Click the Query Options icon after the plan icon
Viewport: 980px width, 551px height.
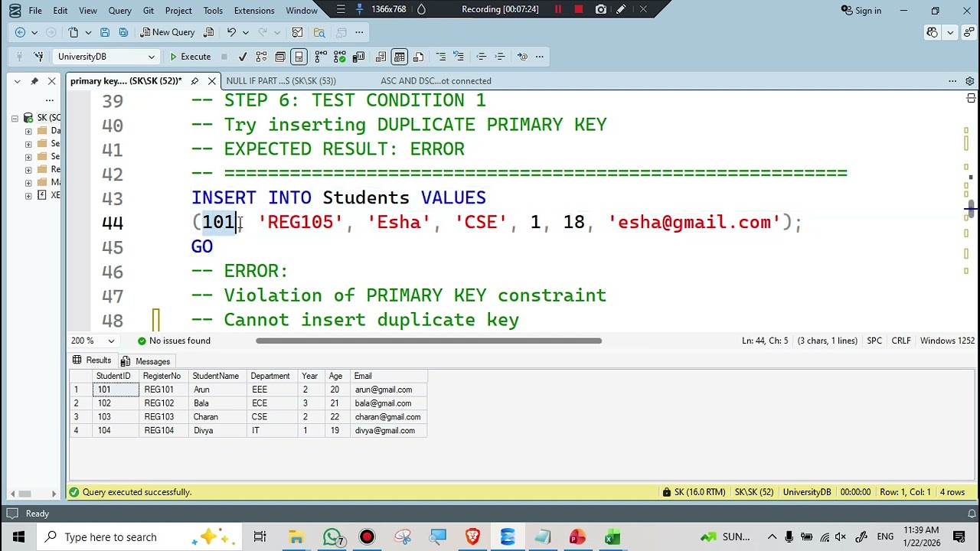point(280,57)
